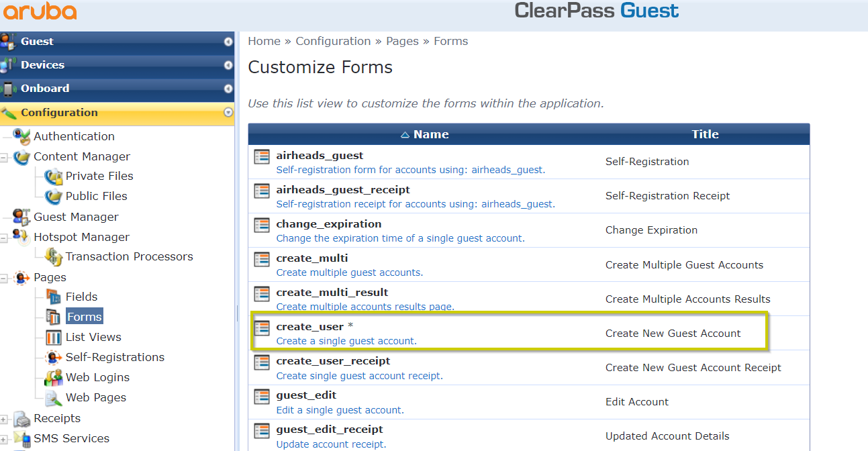Click the Self-Registrations icon
The width and height of the screenshot is (868, 451).
(54, 357)
